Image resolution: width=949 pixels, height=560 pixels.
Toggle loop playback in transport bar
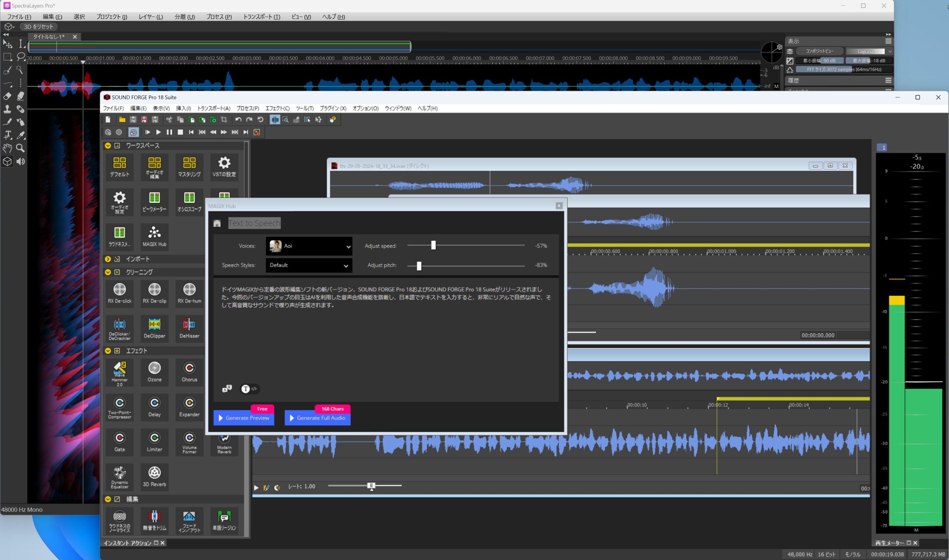pyautogui.click(x=133, y=132)
